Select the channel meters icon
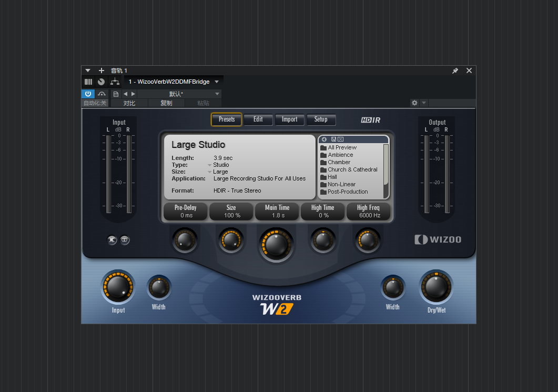The height and width of the screenshot is (392, 558). (88, 82)
